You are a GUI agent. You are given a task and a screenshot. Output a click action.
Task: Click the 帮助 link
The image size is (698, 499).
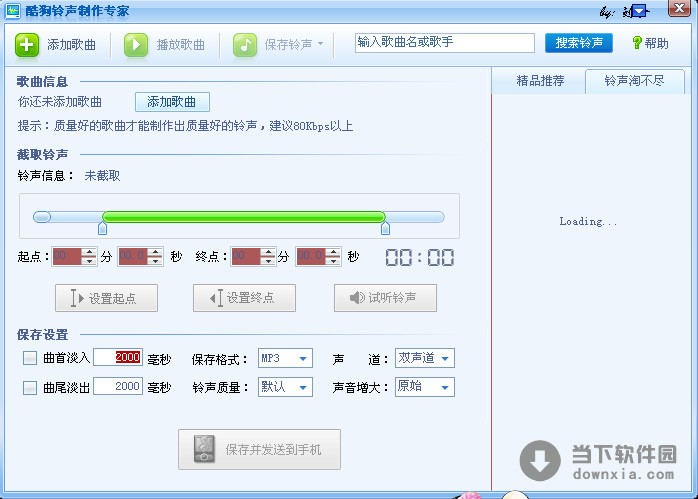click(656, 43)
